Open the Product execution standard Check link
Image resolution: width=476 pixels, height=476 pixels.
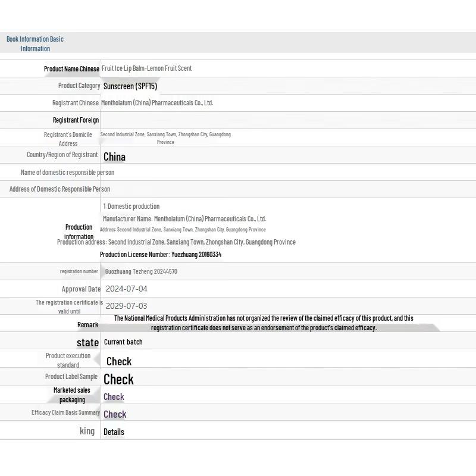pos(118,361)
